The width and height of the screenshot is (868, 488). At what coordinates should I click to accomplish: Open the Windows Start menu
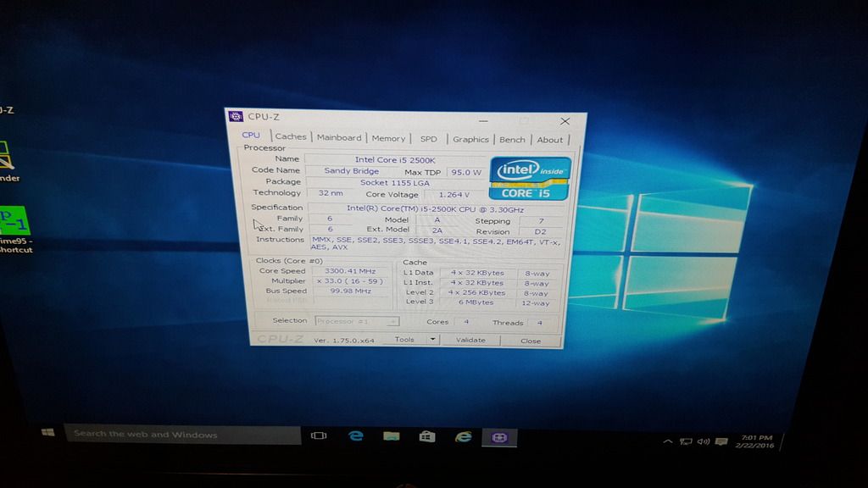[x=48, y=432]
